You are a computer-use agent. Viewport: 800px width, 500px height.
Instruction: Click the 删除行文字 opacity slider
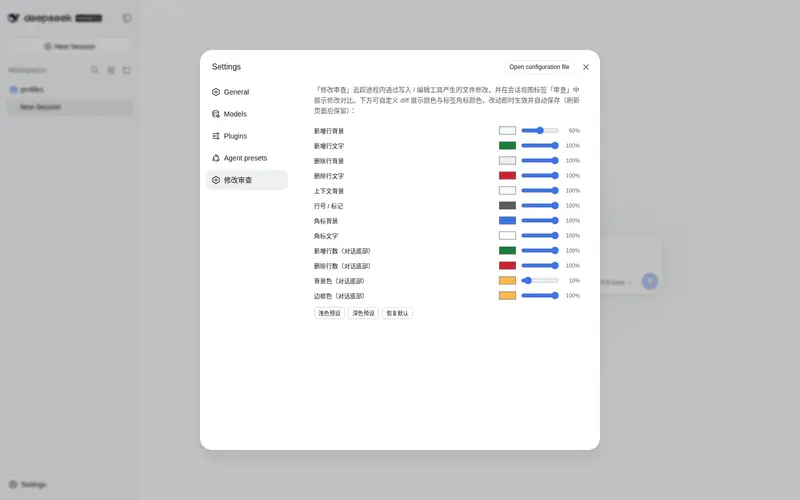540,176
